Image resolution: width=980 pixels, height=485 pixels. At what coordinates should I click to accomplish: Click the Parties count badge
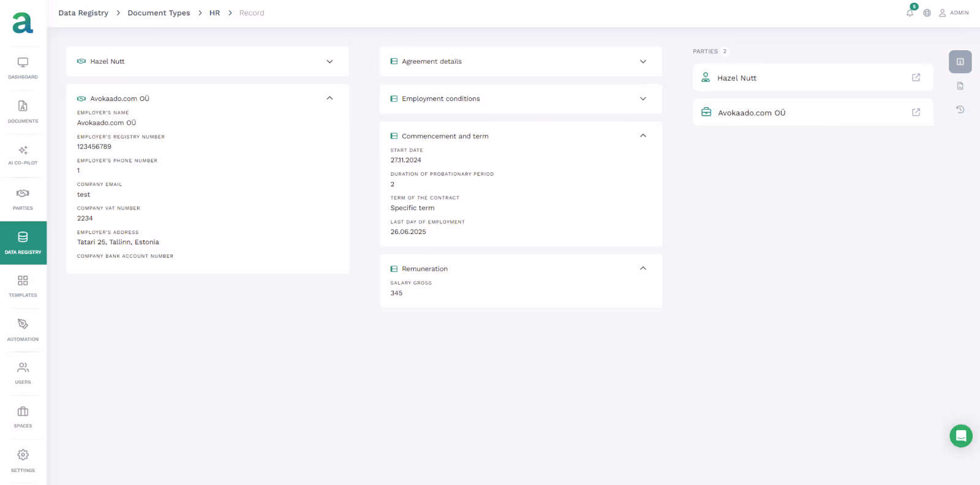[x=725, y=51]
